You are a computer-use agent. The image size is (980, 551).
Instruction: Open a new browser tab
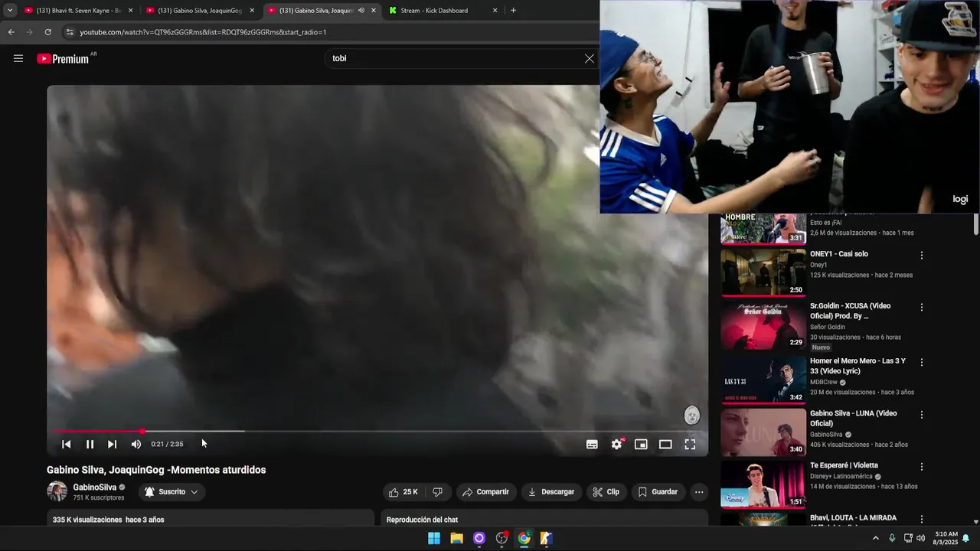point(513,11)
